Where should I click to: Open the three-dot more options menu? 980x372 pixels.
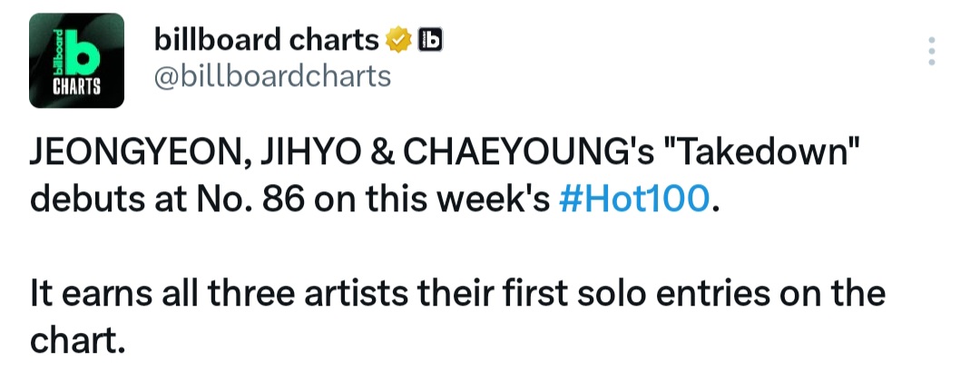(931, 52)
